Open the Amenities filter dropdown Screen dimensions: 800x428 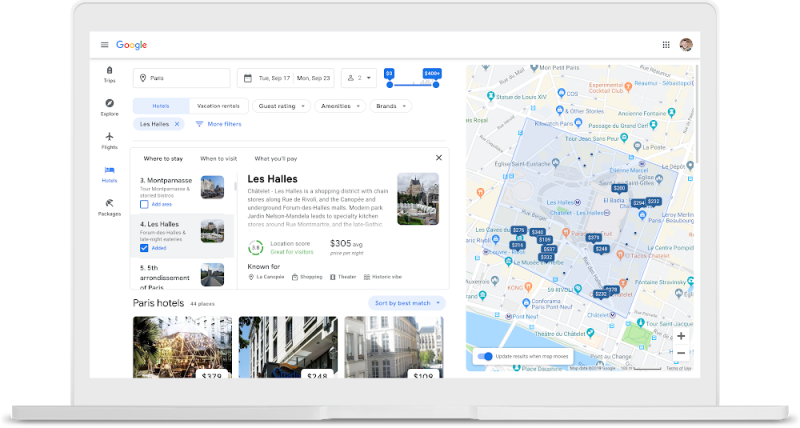tap(340, 105)
